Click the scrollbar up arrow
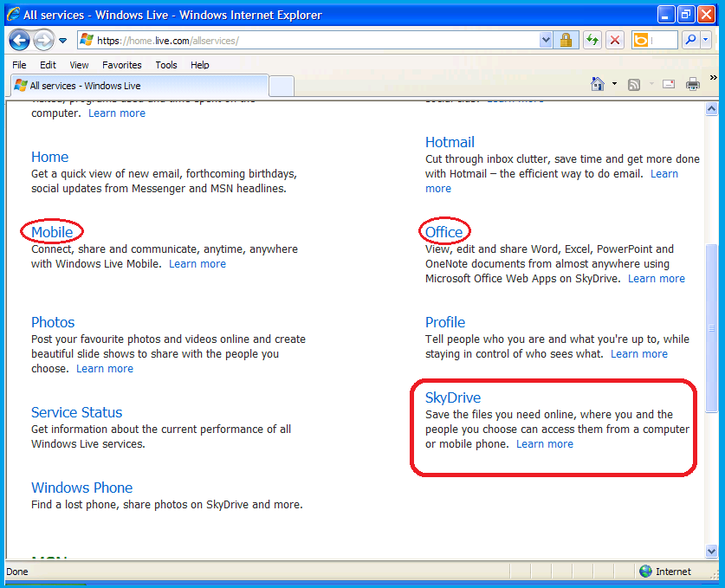Image resolution: width=725 pixels, height=588 pixels. coord(711,109)
